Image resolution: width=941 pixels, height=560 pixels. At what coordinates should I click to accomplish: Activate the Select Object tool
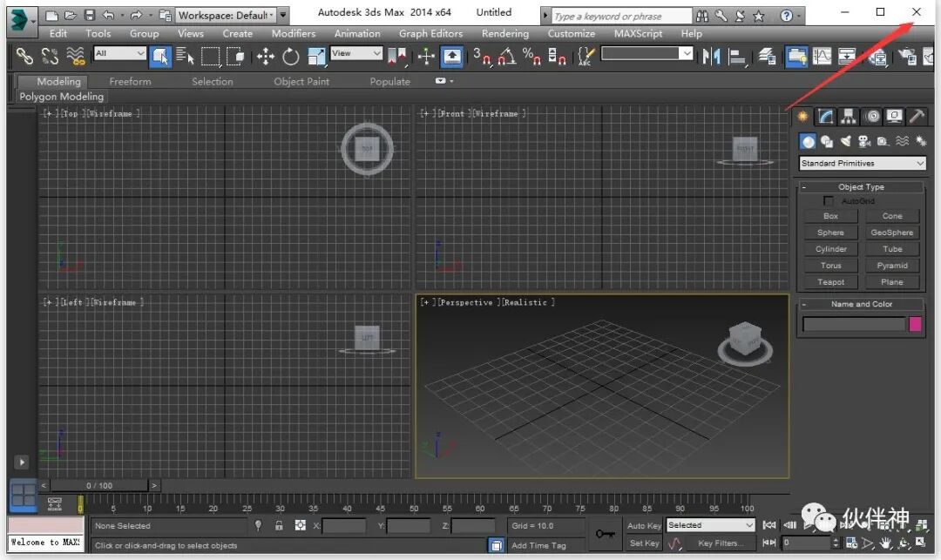pyautogui.click(x=160, y=57)
